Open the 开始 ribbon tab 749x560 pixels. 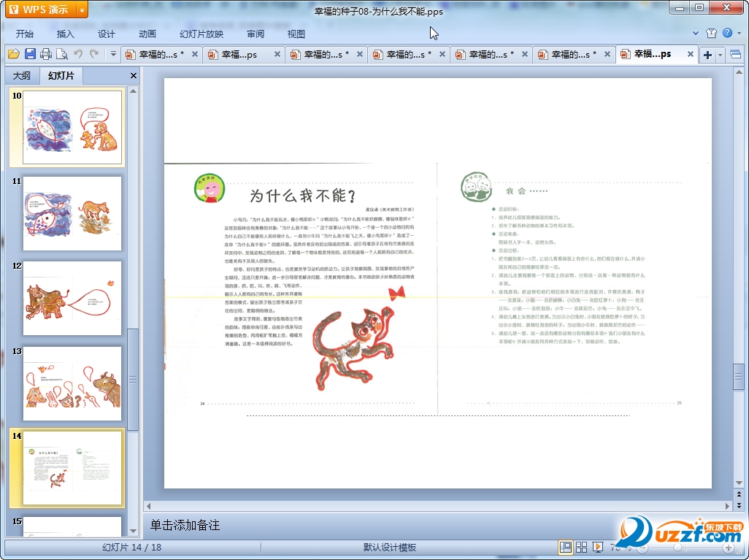24,34
